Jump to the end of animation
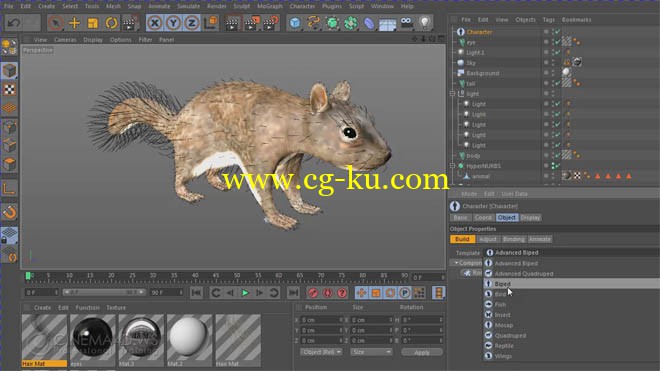This screenshot has width=660, height=371. coord(293,293)
